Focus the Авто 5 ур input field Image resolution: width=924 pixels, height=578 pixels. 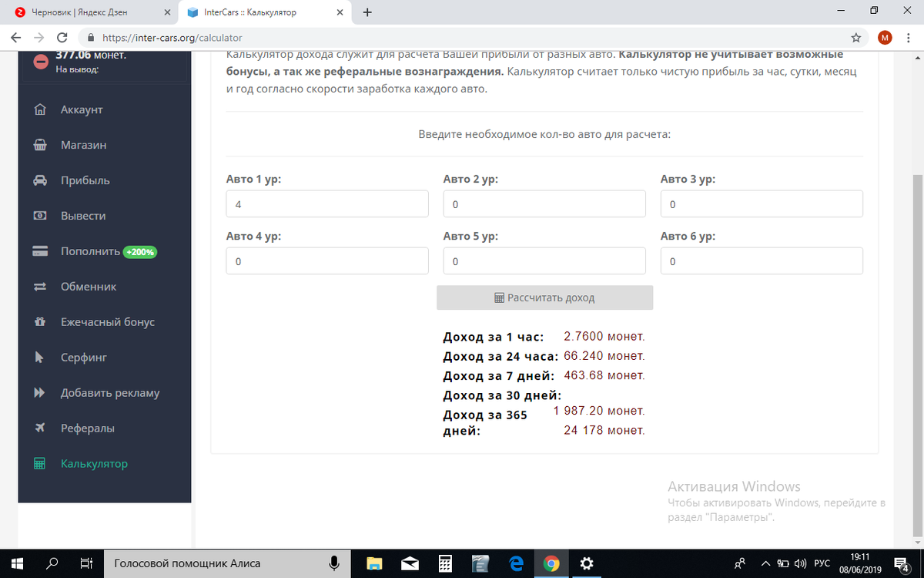click(x=544, y=261)
